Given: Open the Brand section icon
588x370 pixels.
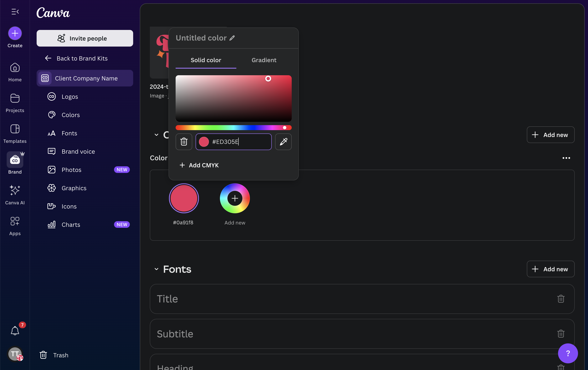Looking at the screenshot, I should pos(15,160).
